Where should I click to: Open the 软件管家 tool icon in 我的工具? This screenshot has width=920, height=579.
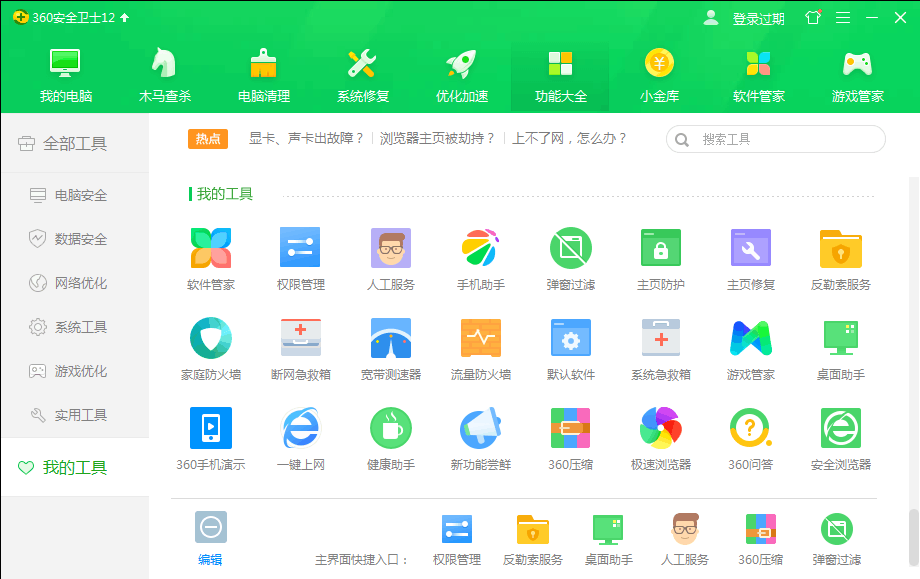[x=211, y=248]
